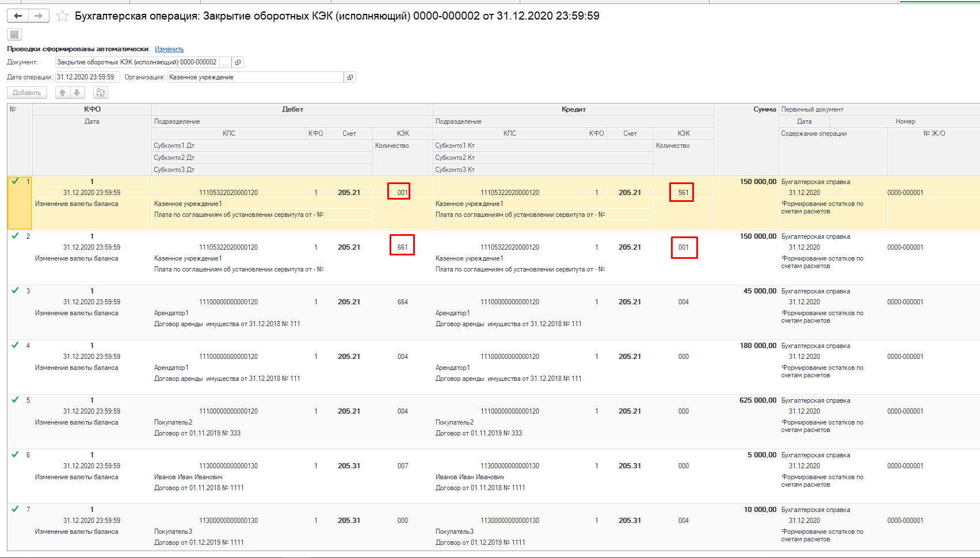Go forward with the right arrow button
This screenshot has height=558, width=980.
point(39,16)
